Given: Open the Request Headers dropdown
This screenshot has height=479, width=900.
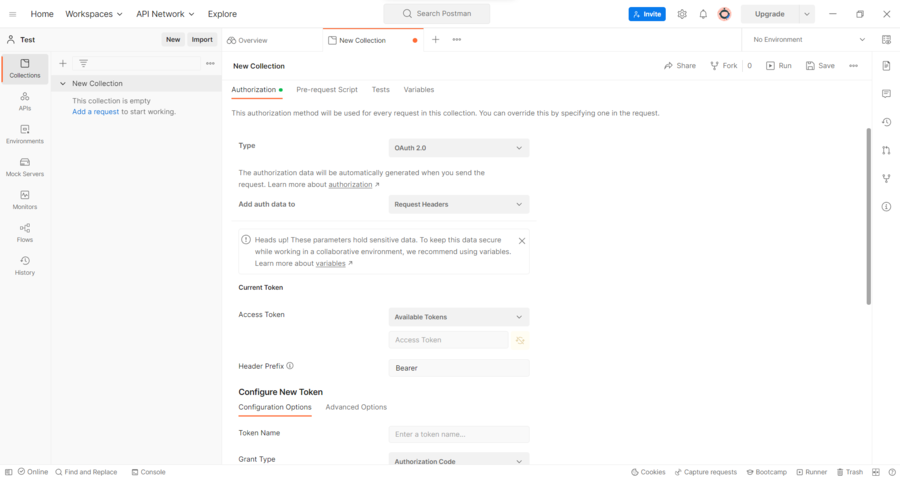Looking at the screenshot, I should point(459,204).
